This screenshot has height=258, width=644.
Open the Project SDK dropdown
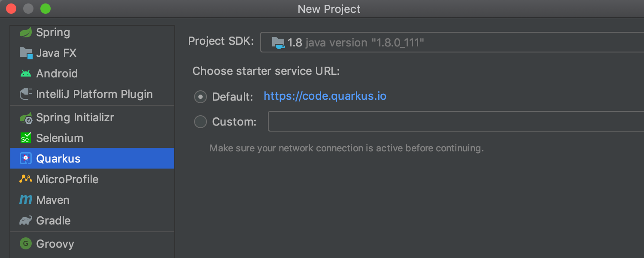451,43
